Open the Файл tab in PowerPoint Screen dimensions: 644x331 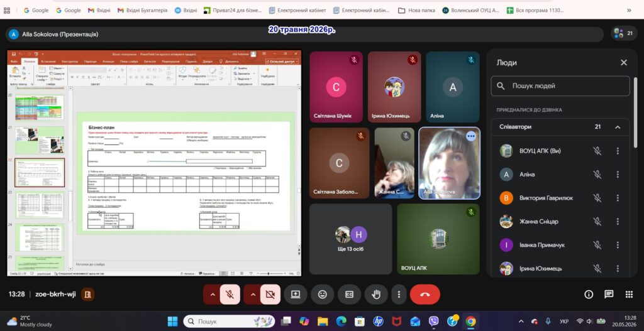14,61
